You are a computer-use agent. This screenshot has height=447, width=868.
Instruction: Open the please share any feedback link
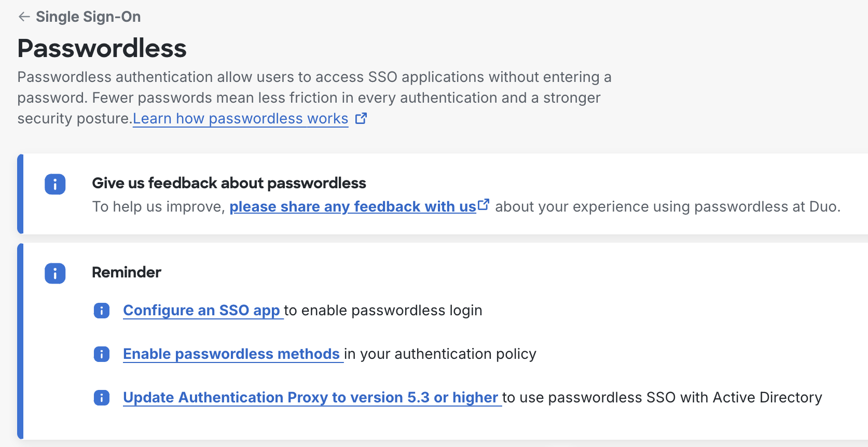coord(353,207)
